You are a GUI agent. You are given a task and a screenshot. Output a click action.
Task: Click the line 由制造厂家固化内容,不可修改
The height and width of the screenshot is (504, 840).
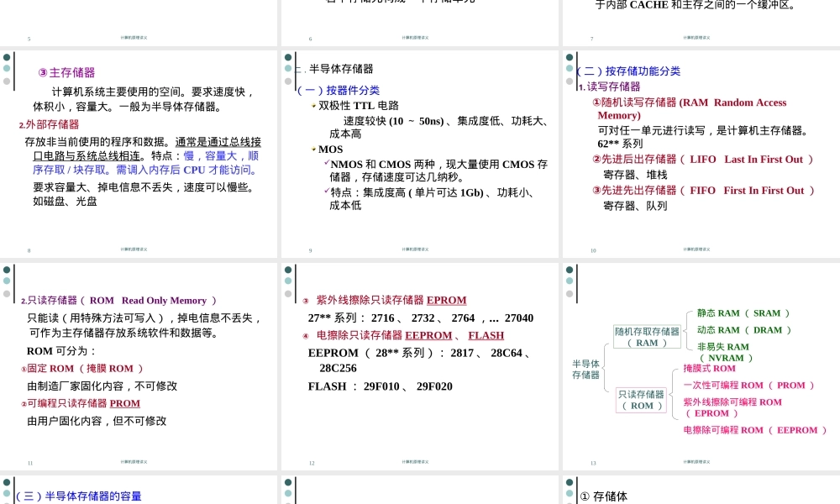(102, 386)
